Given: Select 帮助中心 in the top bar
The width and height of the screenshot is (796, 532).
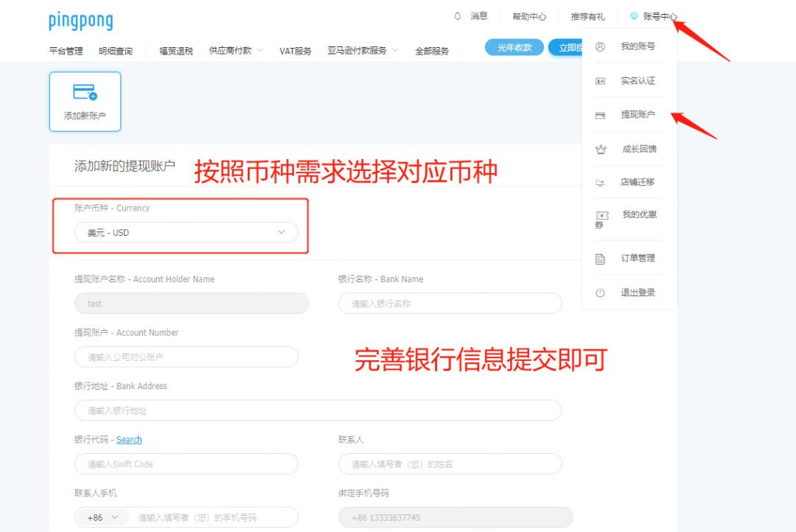Looking at the screenshot, I should click(529, 15).
